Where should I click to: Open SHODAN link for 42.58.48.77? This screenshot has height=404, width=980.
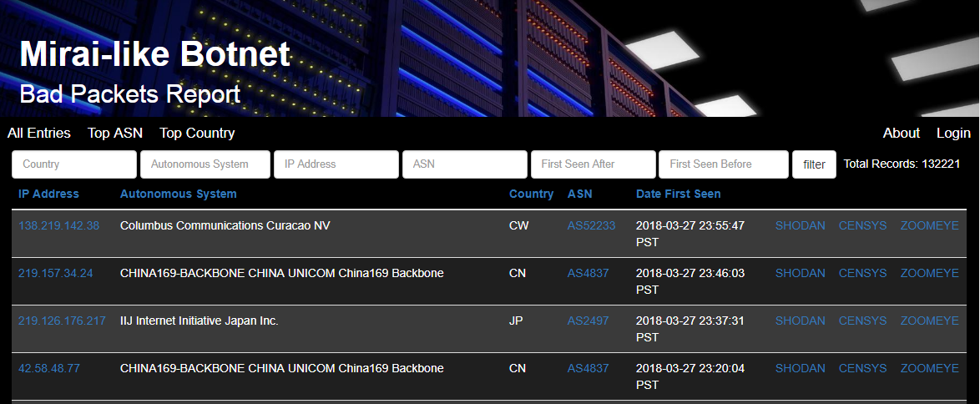pyautogui.click(x=800, y=368)
